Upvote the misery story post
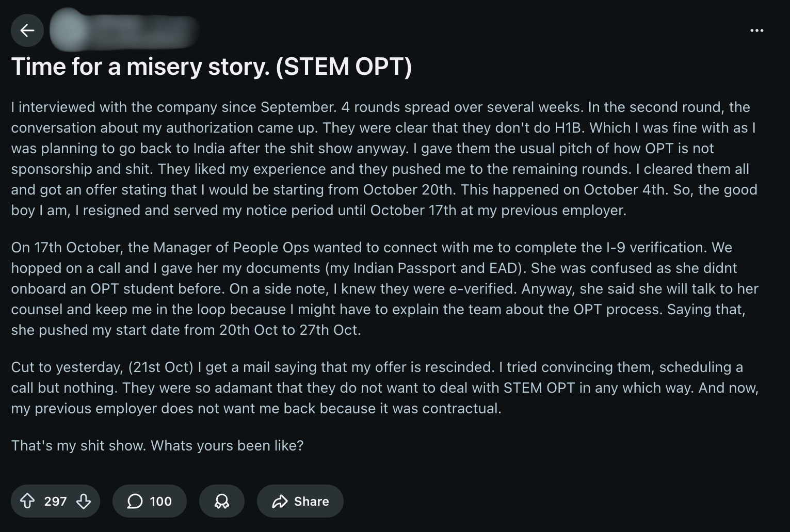The image size is (790, 532). (27, 501)
